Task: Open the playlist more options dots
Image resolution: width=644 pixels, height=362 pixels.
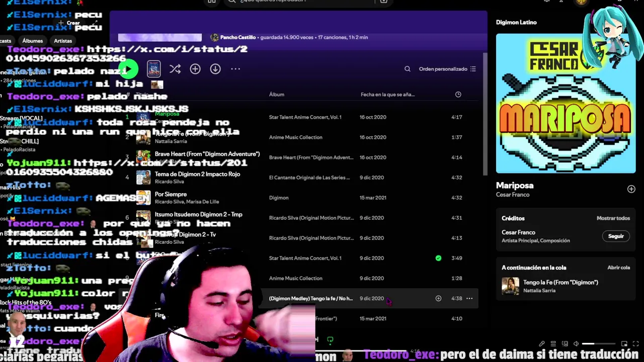Action: pos(235,69)
